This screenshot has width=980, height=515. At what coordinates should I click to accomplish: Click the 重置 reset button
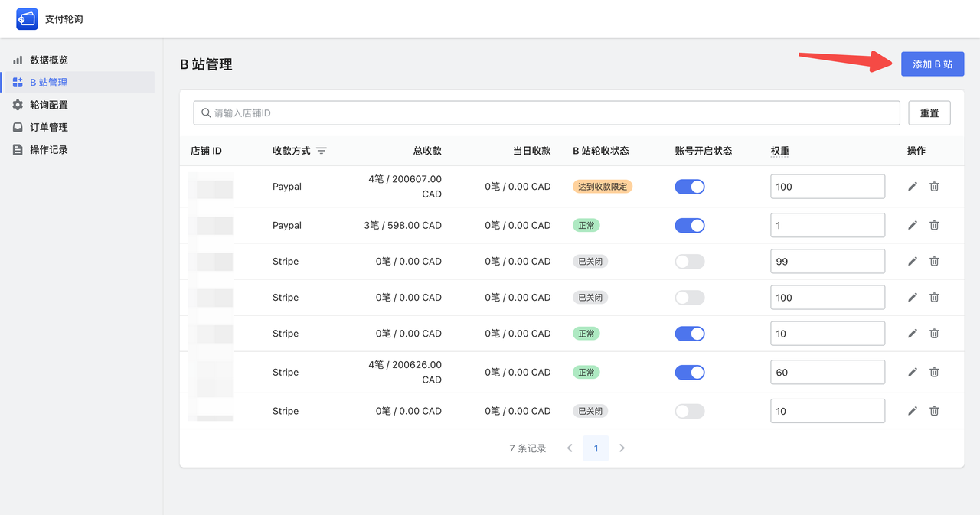click(x=929, y=113)
